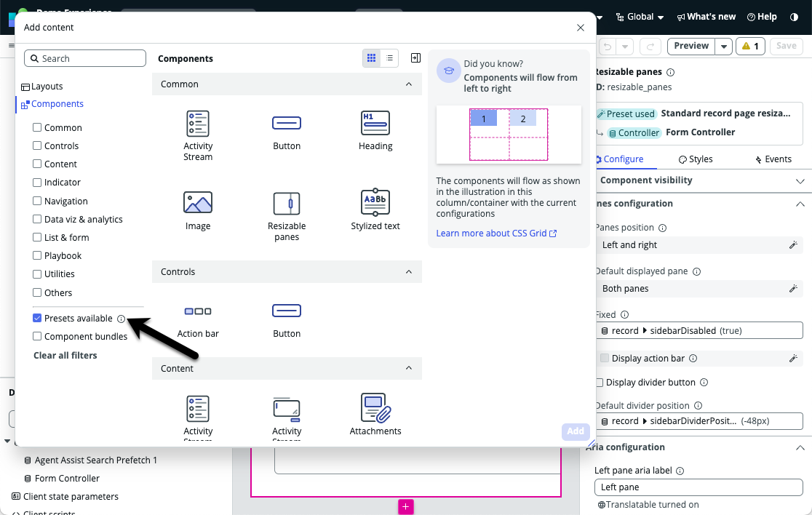Select the Action bar component icon
The height and width of the screenshot is (515, 812).
[198, 311]
